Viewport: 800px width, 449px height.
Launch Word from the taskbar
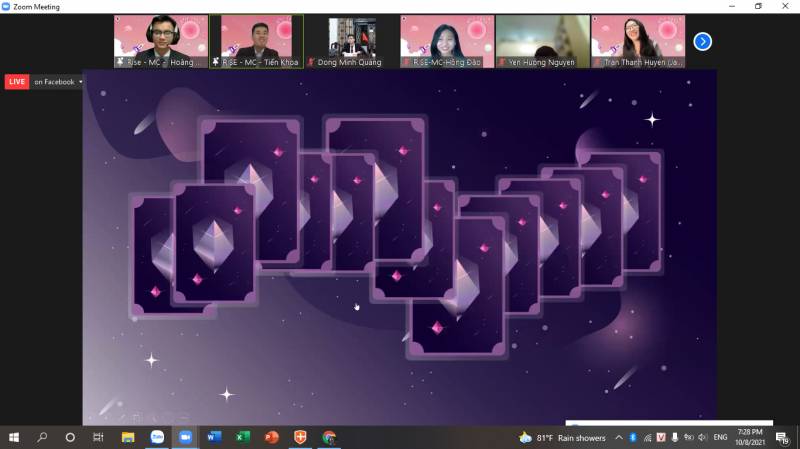point(214,437)
